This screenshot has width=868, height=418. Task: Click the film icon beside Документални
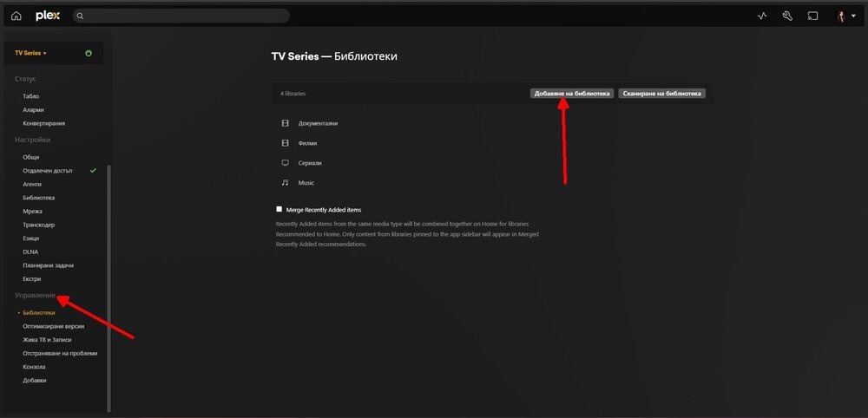pyautogui.click(x=285, y=123)
